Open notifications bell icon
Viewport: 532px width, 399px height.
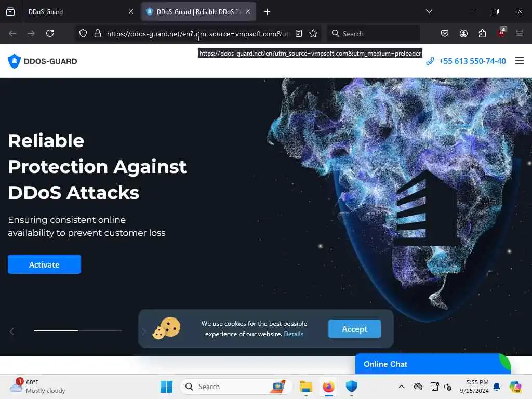click(x=497, y=387)
